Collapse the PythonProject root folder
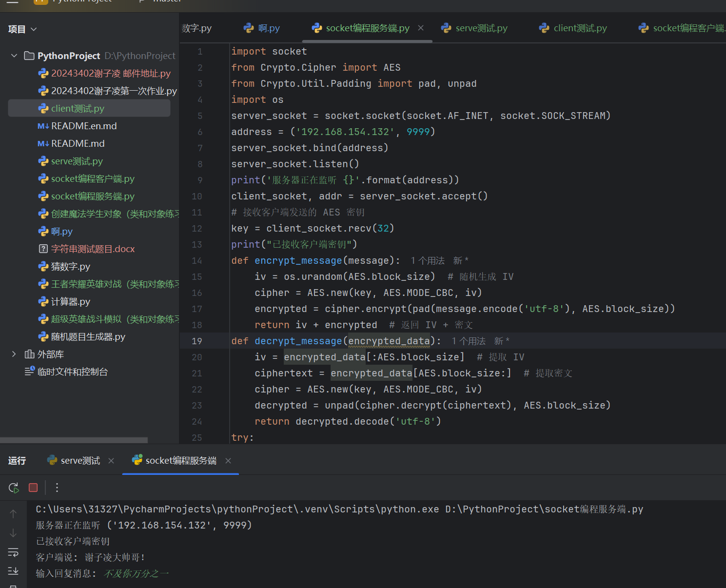This screenshot has width=726, height=588. [x=14, y=56]
